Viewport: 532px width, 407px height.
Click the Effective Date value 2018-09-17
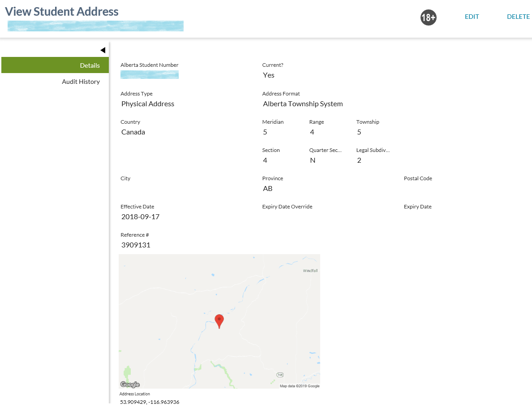point(140,217)
